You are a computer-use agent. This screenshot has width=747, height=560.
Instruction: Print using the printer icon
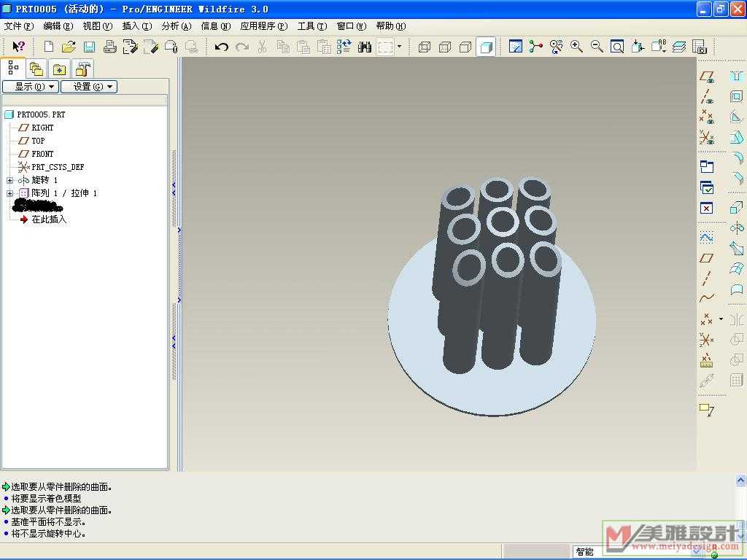[x=109, y=47]
